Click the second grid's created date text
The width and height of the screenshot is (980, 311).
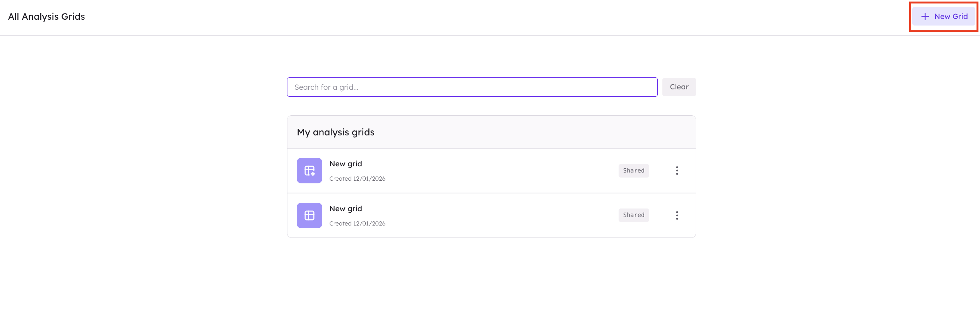(357, 224)
